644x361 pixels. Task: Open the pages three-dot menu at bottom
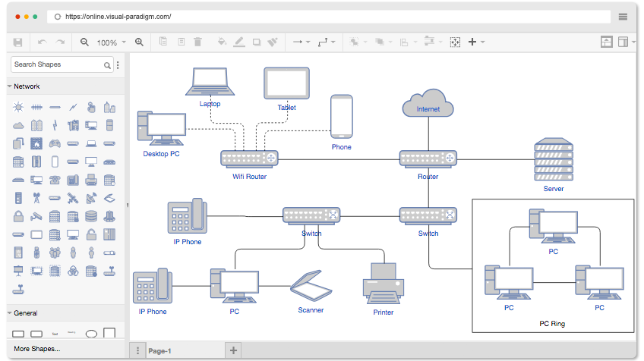pos(137,350)
